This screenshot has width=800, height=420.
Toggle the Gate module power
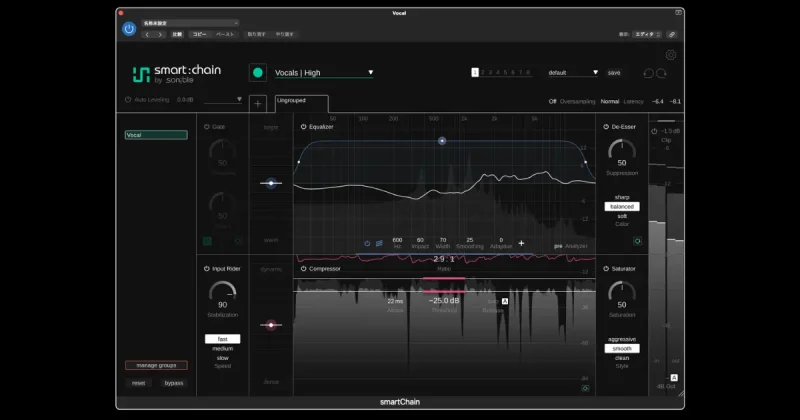(x=207, y=127)
